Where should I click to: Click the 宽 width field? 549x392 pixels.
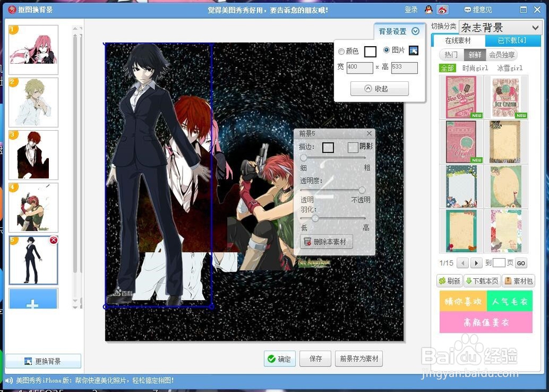[360, 68]
